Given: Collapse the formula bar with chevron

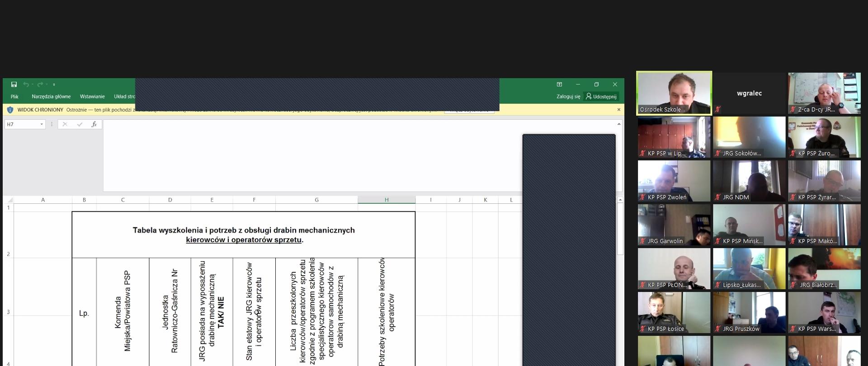Looking at the screenshot, I should point(619,124).
